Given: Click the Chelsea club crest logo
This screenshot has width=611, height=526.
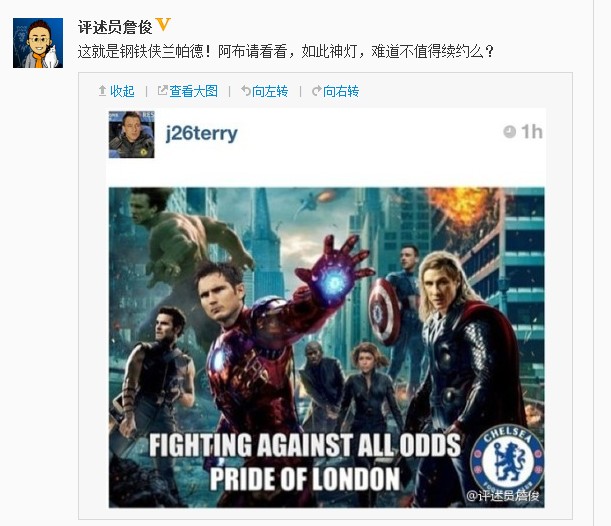Looking at the screenshot, I should 507,459.
